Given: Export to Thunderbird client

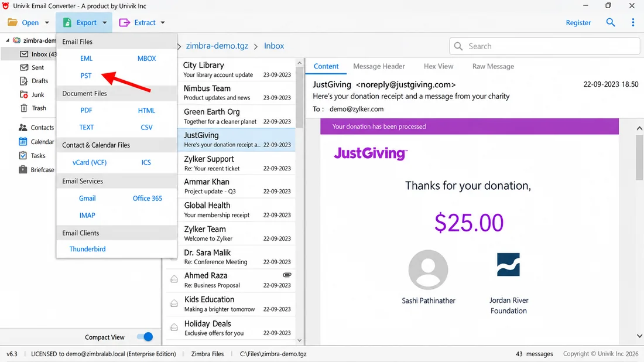Looking at the screenshot, I should click(87, 249).
